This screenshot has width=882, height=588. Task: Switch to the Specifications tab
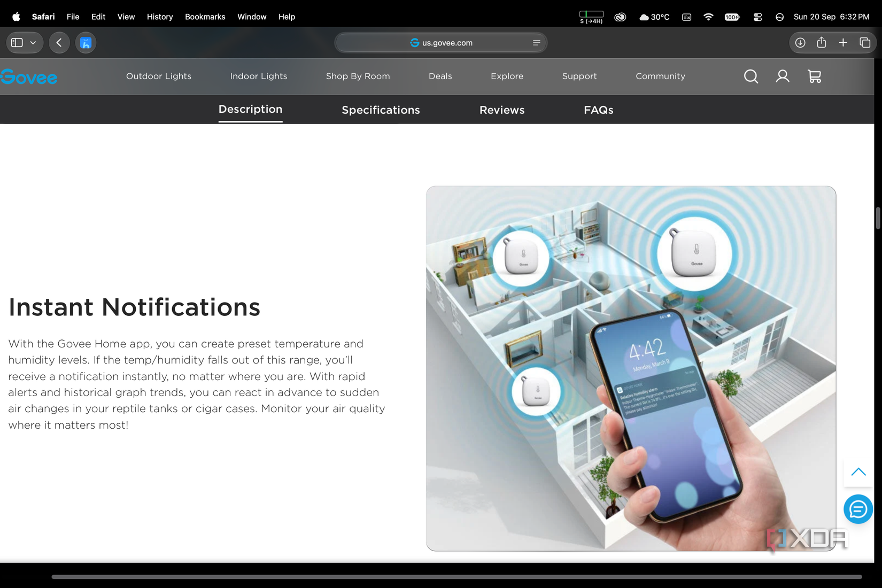pos(381,110)
